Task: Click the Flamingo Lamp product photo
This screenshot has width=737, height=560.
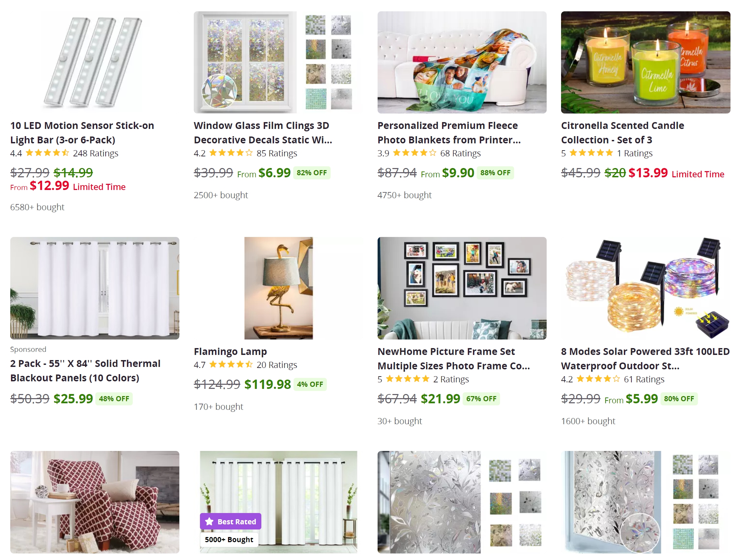Action: click(x=278, y=288)
